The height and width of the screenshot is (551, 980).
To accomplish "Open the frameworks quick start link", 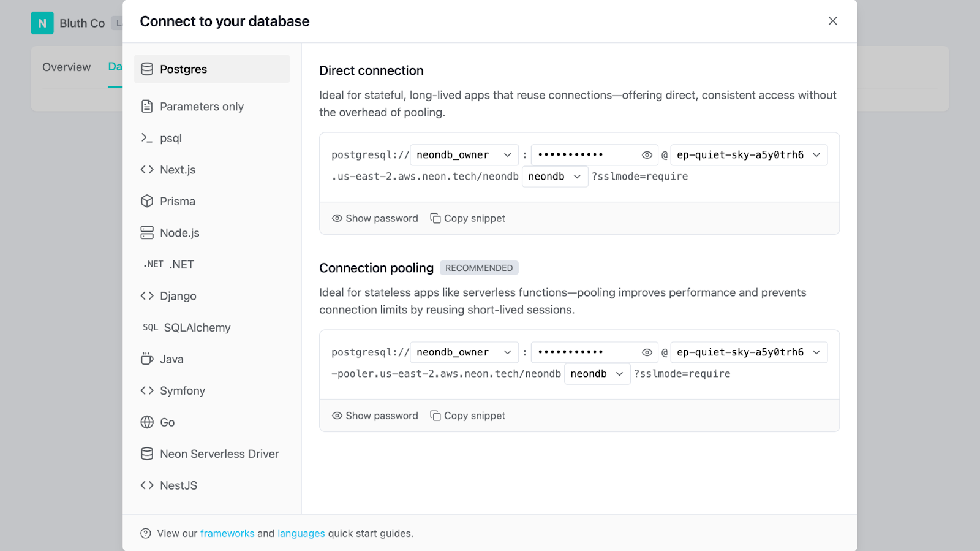I will 227,533.
